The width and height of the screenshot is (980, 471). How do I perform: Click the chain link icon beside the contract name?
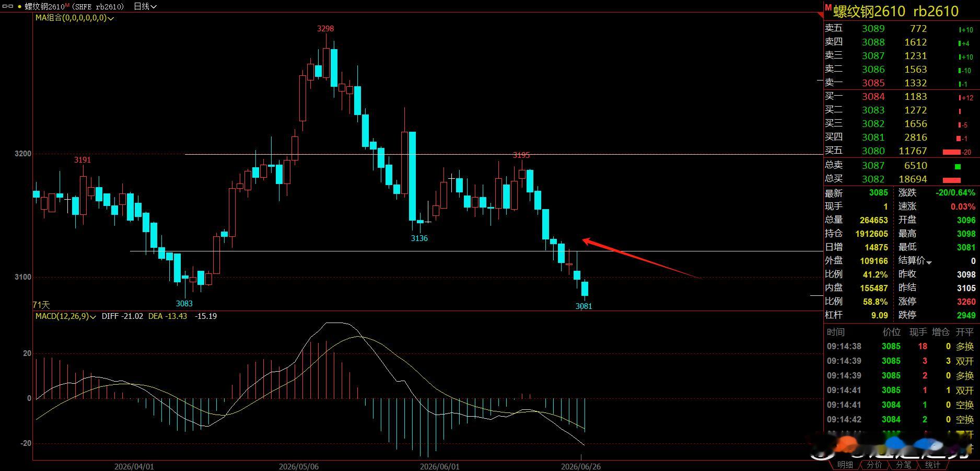pyautogui.click(x=8, y=6)
